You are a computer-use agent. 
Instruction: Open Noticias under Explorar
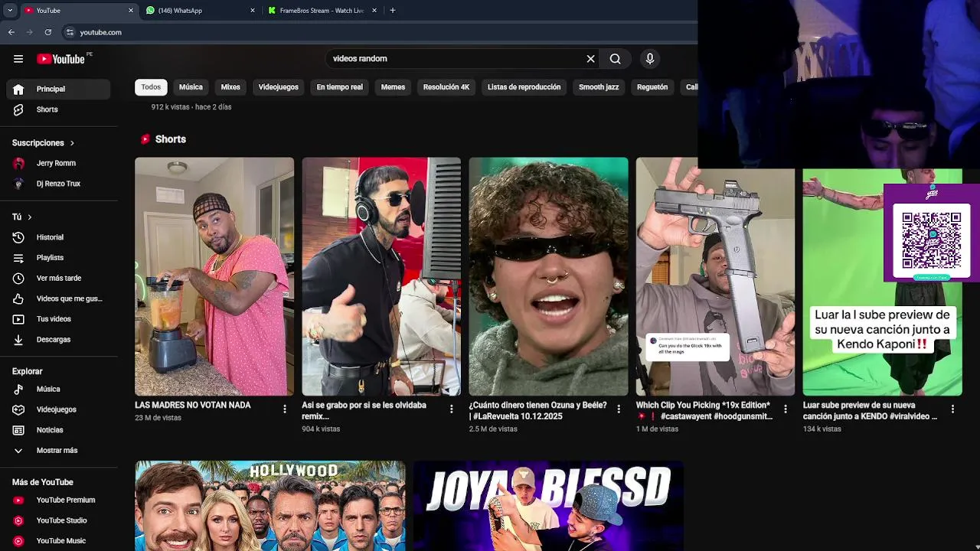[x=58, y=430]
